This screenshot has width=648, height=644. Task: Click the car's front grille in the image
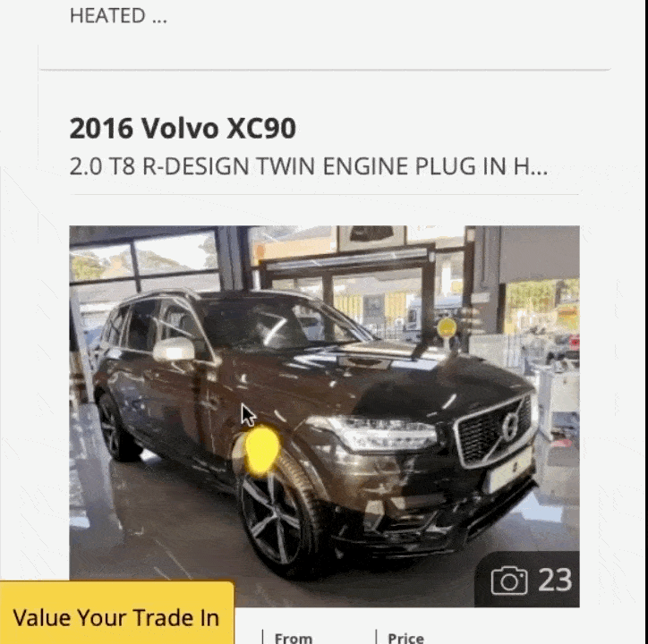[494, 432]
